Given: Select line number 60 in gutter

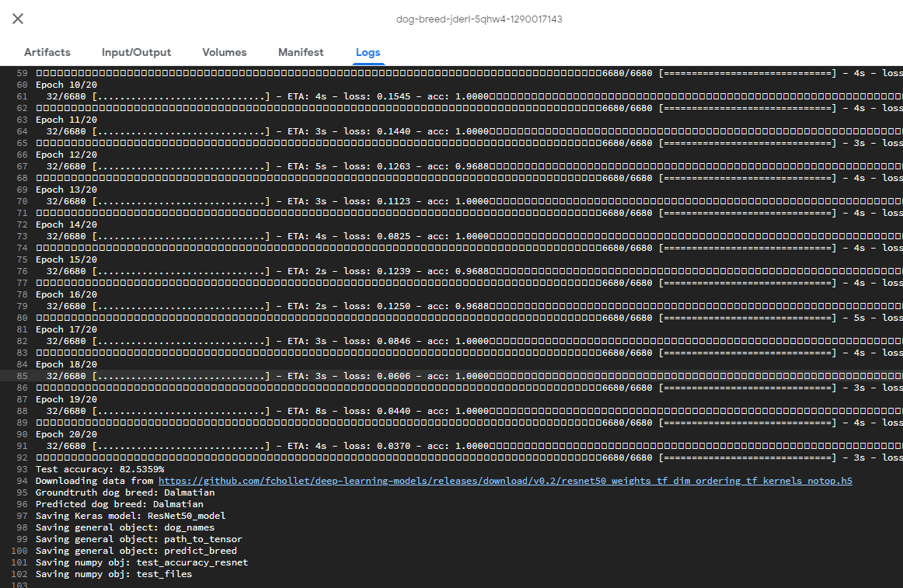Looking at the screenshot, I should 22,85.
